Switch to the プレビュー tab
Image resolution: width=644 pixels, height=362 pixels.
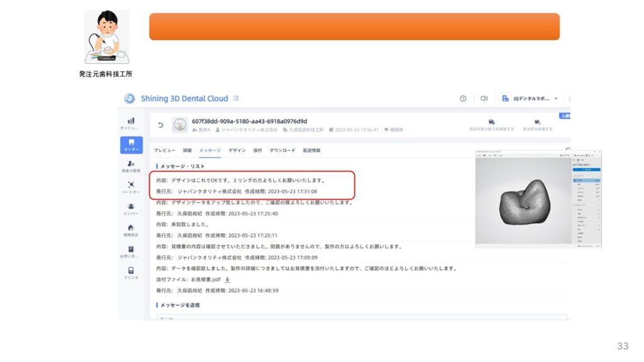(165, 151)
